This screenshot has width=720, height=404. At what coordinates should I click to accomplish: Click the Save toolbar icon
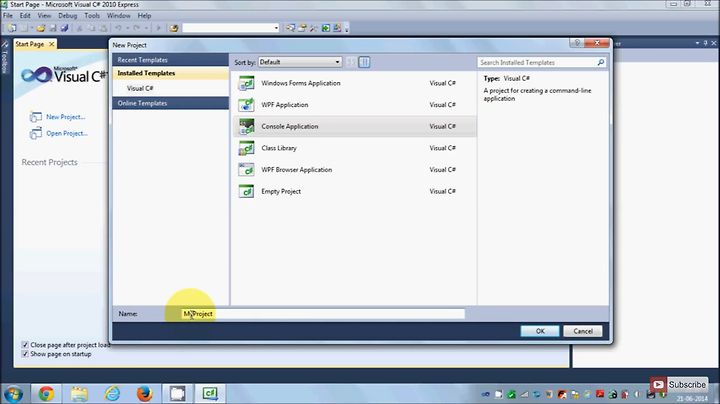(x=53, y=28)
